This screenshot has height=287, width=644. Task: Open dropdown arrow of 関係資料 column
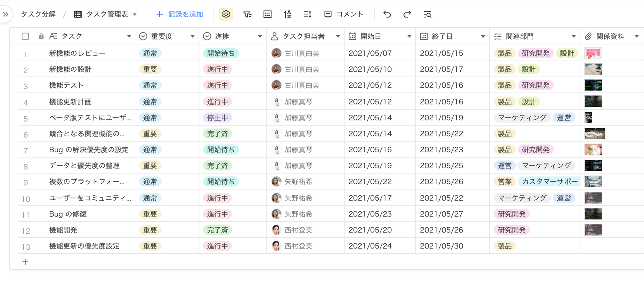pos(637,36)
